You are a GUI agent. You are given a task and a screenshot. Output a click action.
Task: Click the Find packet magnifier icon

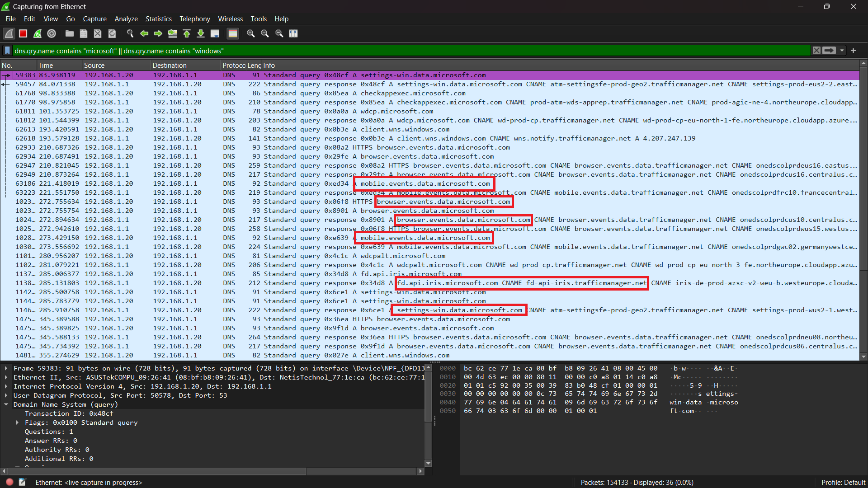(x=130, y=33)
